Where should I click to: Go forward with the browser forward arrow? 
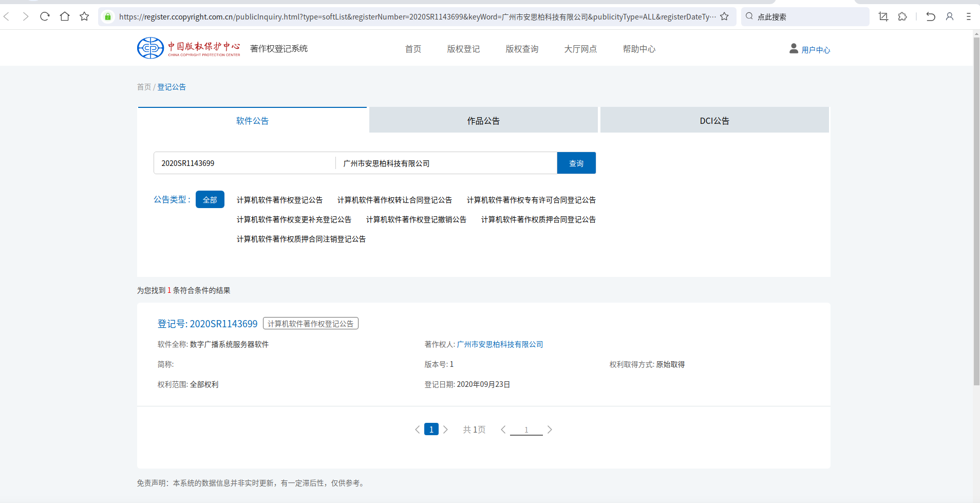click(25, 16)
